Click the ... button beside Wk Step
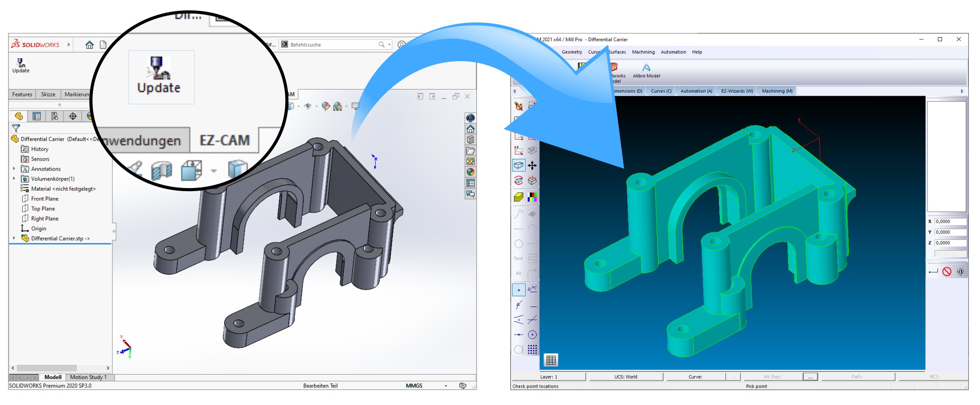 [810, 377]
